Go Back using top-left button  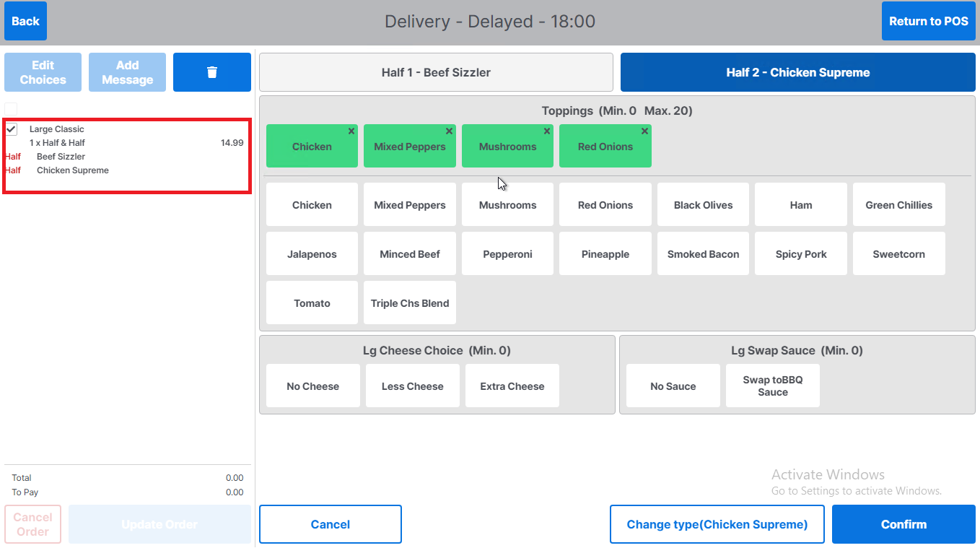[25, 21]
